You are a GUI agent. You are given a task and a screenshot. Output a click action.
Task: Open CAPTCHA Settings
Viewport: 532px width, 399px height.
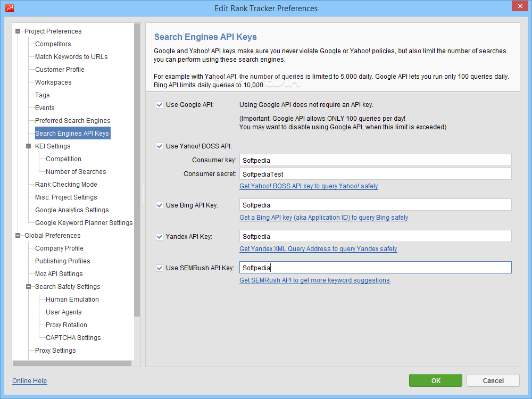73,338
